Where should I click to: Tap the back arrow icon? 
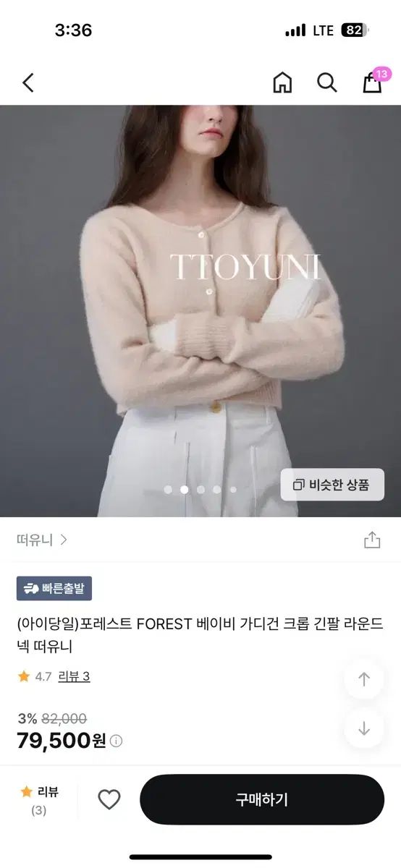point(28,82)
